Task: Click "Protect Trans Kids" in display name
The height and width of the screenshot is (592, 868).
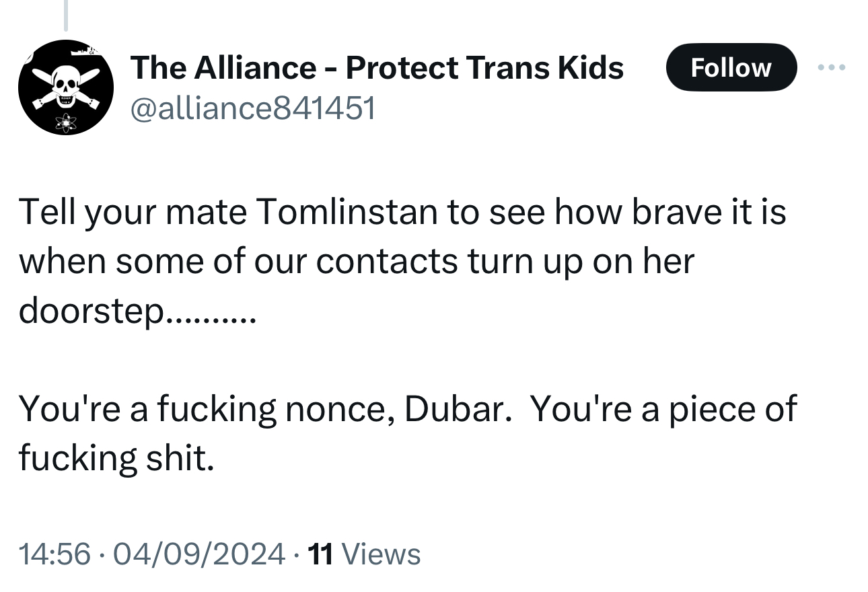Action: click(484, 67)
